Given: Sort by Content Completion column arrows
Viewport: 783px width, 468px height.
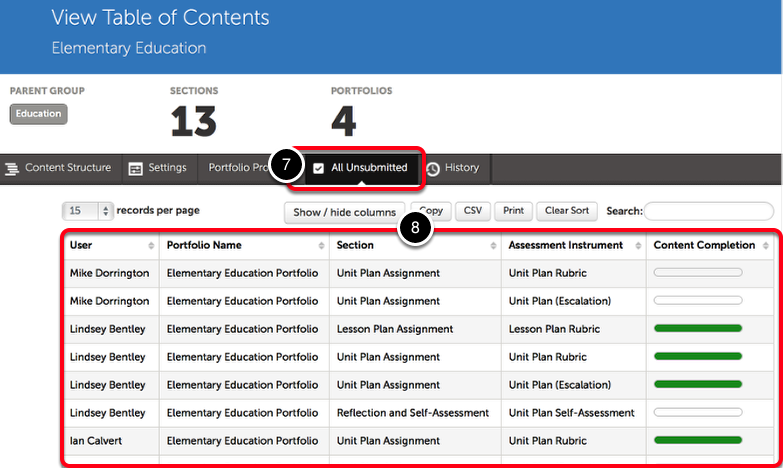Looking at the screenshot, I should tap(766, 245).
